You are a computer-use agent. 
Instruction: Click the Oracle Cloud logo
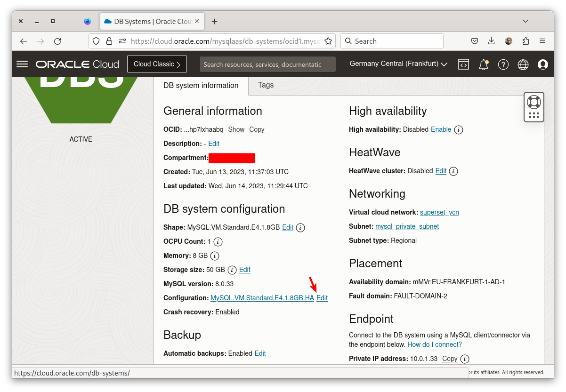pyautogui.click(x=77, y=64)
